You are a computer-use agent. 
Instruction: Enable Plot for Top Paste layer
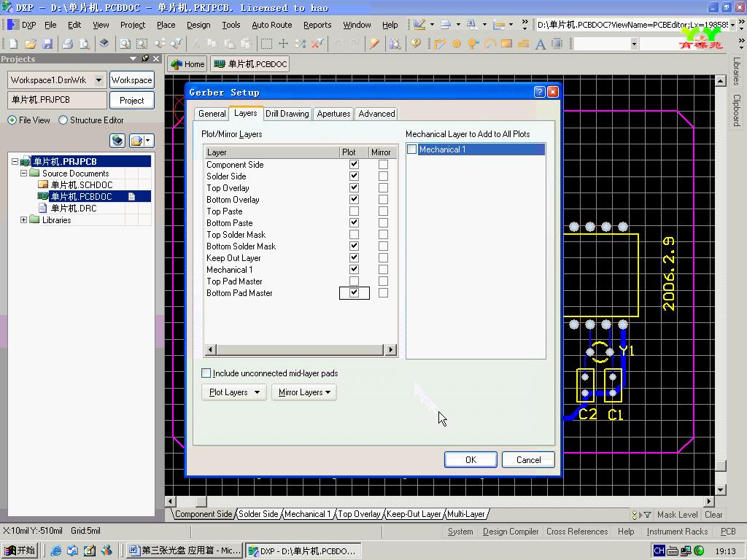(x=354, y=211)
